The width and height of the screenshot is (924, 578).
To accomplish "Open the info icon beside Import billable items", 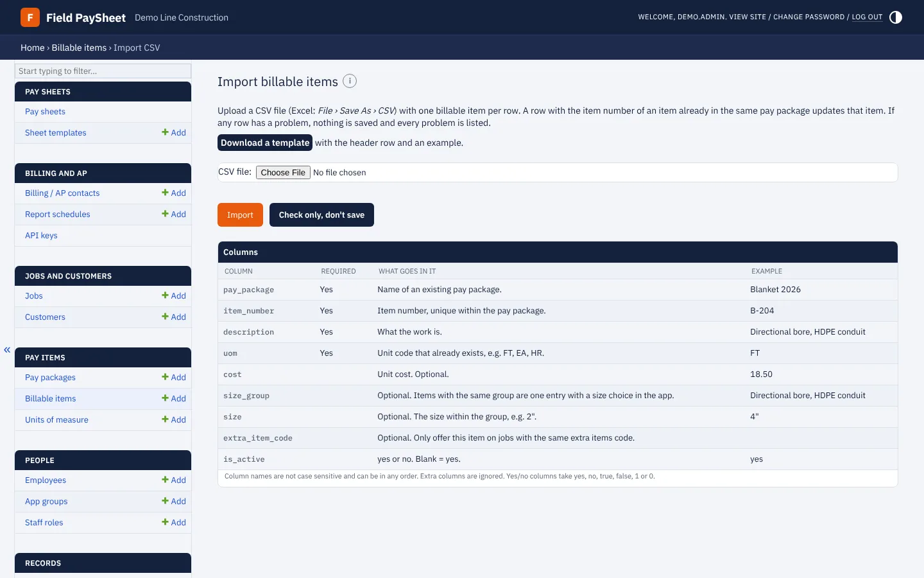I will pyautogui.click(x=350, y=81).
